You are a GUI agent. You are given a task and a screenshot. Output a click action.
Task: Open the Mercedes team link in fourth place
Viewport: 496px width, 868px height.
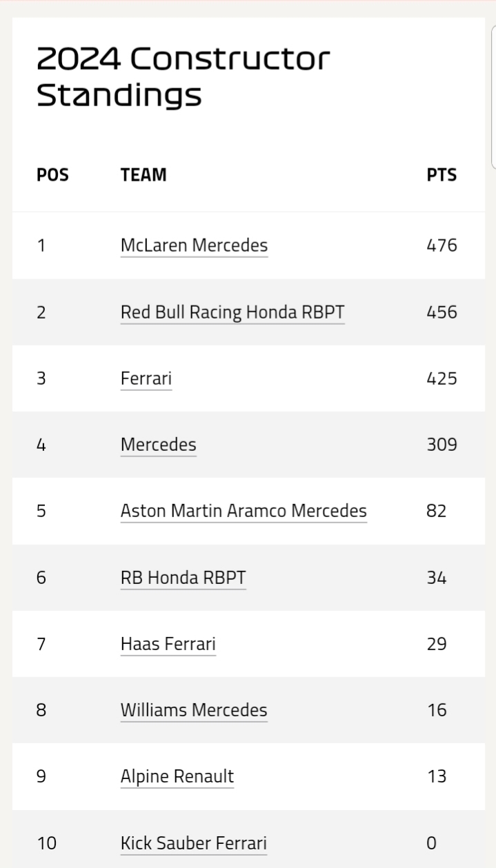(158, 445)
